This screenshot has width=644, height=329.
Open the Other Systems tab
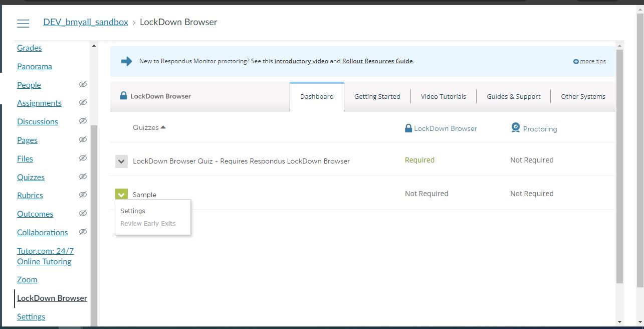pos(583,96)
